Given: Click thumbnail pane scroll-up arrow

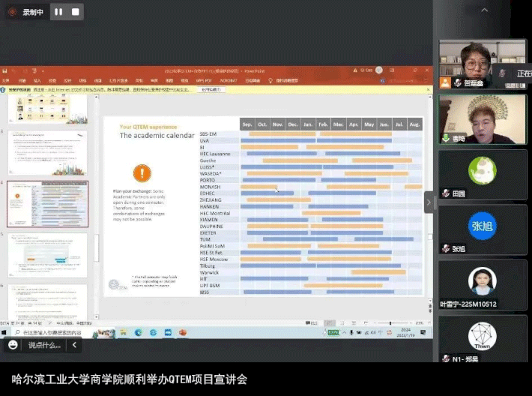Looking at the screenshot, I should 97,97.
